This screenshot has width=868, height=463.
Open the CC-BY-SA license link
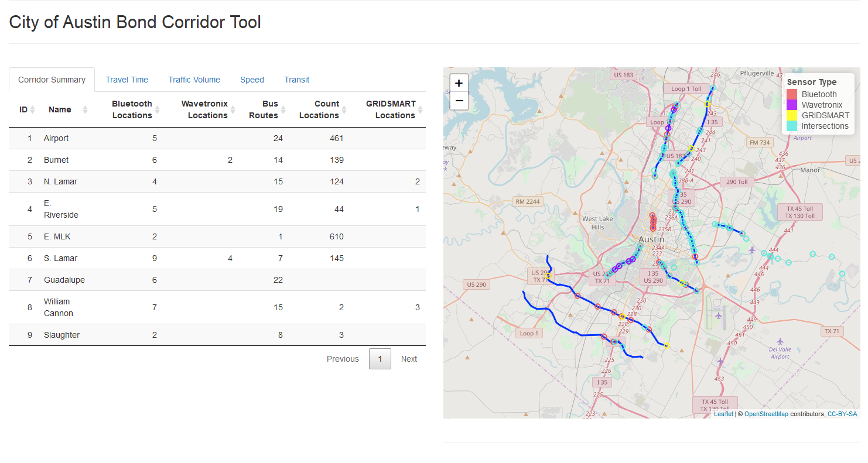[x=842, y=414]
